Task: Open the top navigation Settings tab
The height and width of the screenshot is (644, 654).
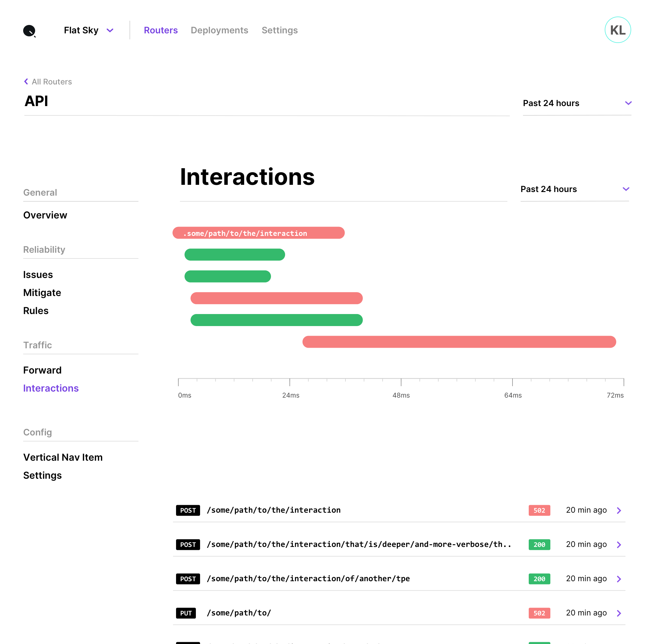Action: click(279, 30)
